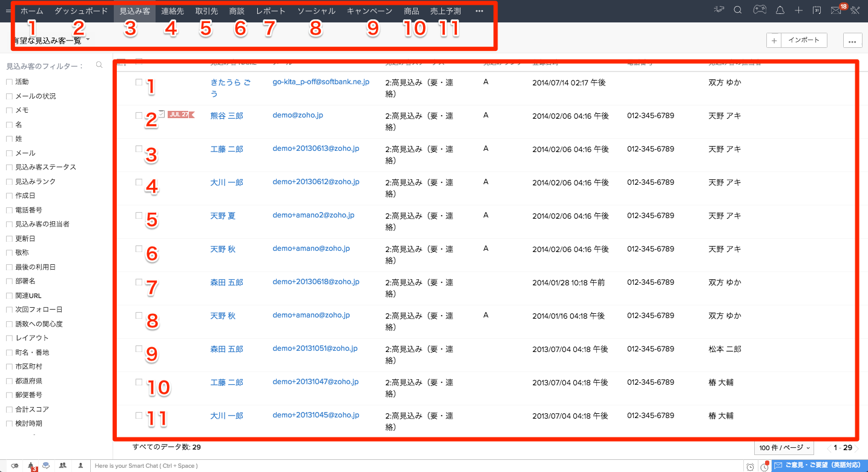Click the alarm clock reminder icon
This screenshot has height=472, width=868.
[x=751, y=467]
